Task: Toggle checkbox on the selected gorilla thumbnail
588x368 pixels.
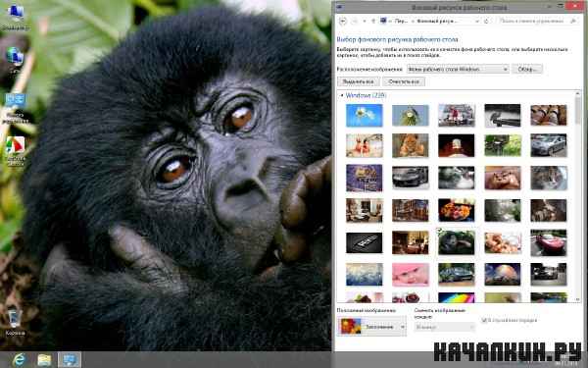Action: [x=440, y=231]
